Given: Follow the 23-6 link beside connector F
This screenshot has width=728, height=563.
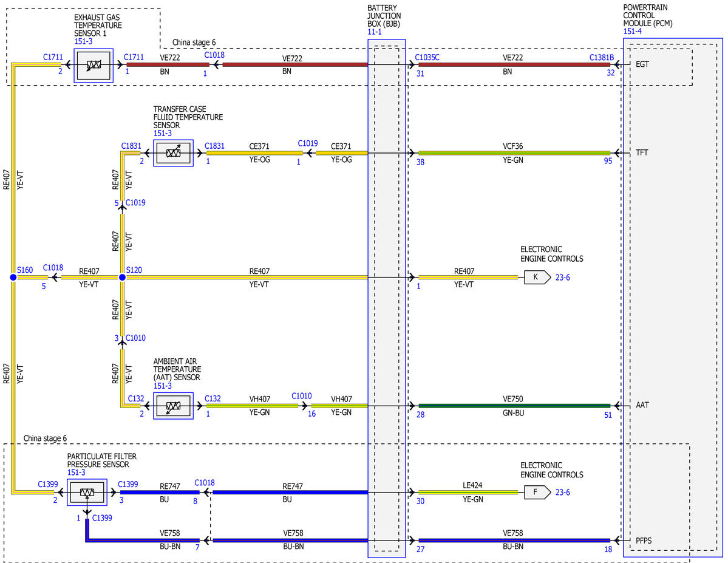Looking at the screenshot, I should [563, 493].
